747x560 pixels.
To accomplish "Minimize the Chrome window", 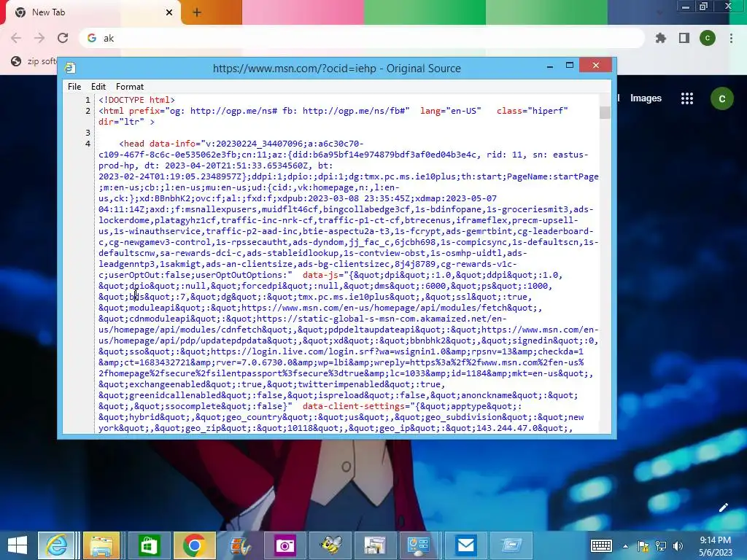I will point(685,7).
